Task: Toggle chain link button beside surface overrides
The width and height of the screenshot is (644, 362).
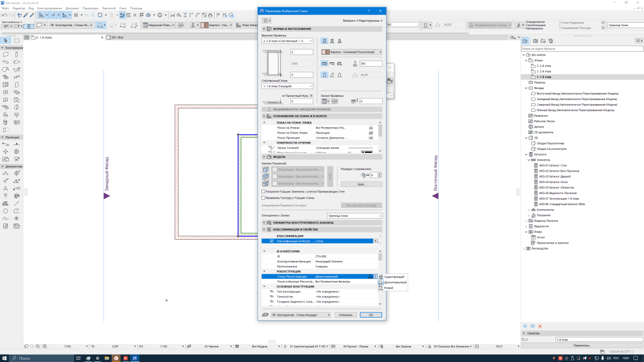Action: 330,177
